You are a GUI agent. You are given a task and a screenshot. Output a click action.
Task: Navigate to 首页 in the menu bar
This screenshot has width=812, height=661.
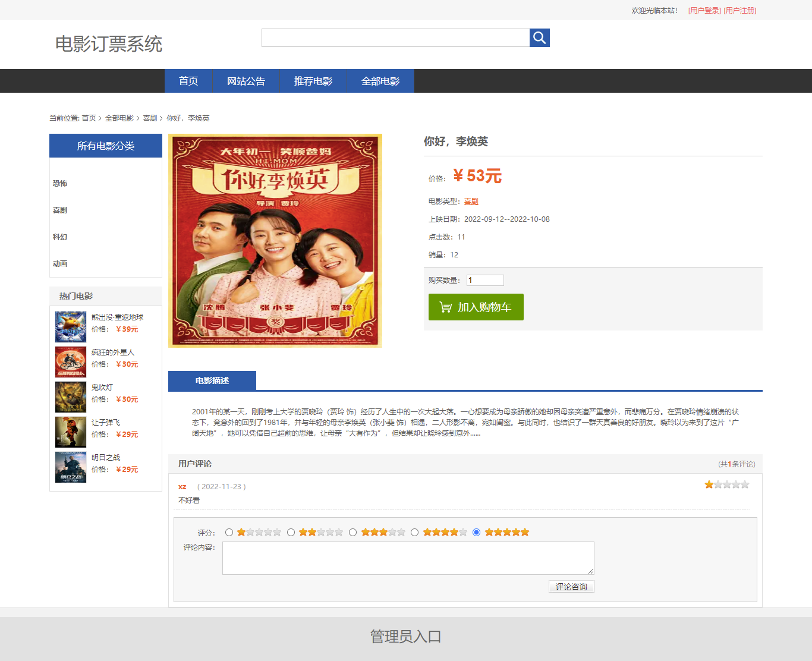188,81
